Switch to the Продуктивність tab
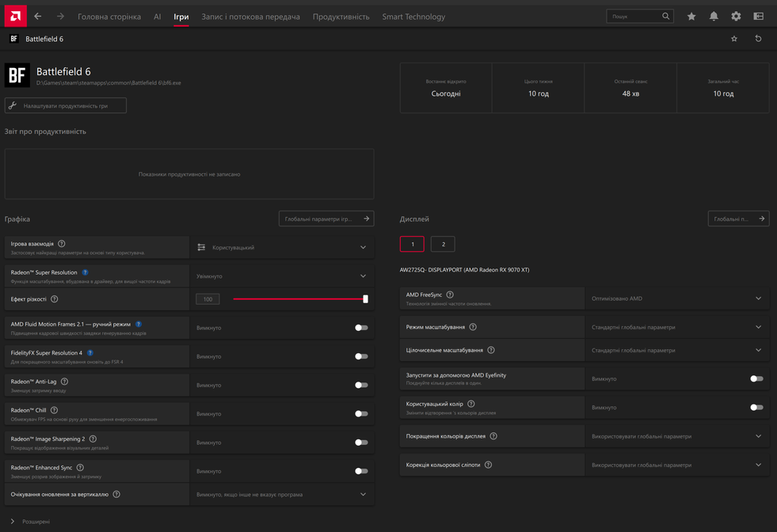Screen dimensions: 777x532 tap(341, 17)
